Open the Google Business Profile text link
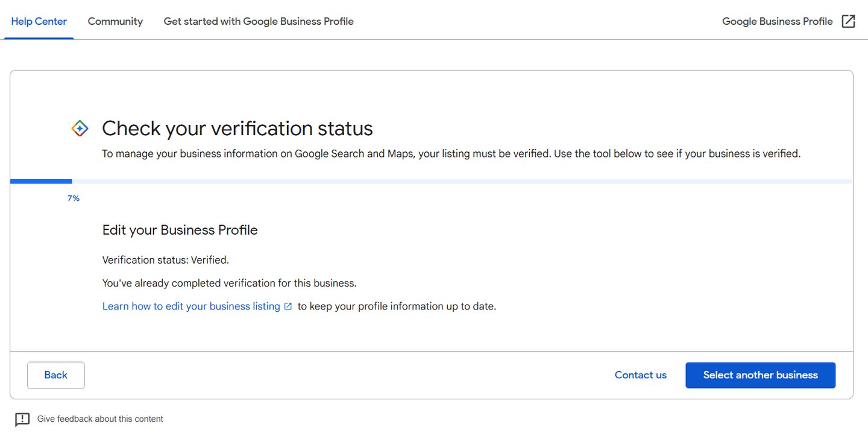868x438 pixels. coord(777,21)
